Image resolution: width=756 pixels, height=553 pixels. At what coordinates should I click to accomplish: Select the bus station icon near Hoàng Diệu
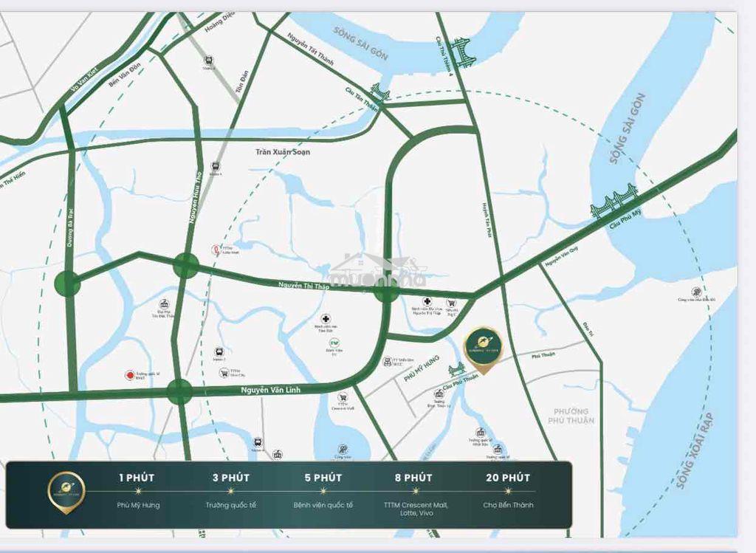tap(209, 61)
